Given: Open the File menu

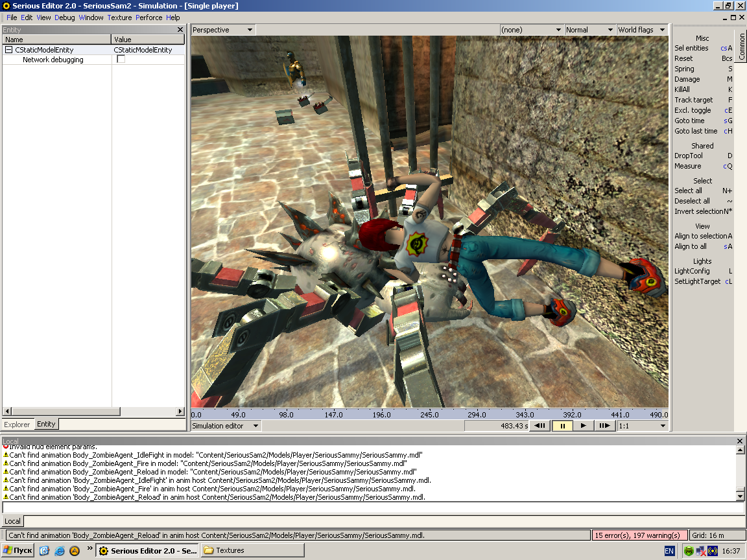Looking at the screenshot, I should coord(12,17).
